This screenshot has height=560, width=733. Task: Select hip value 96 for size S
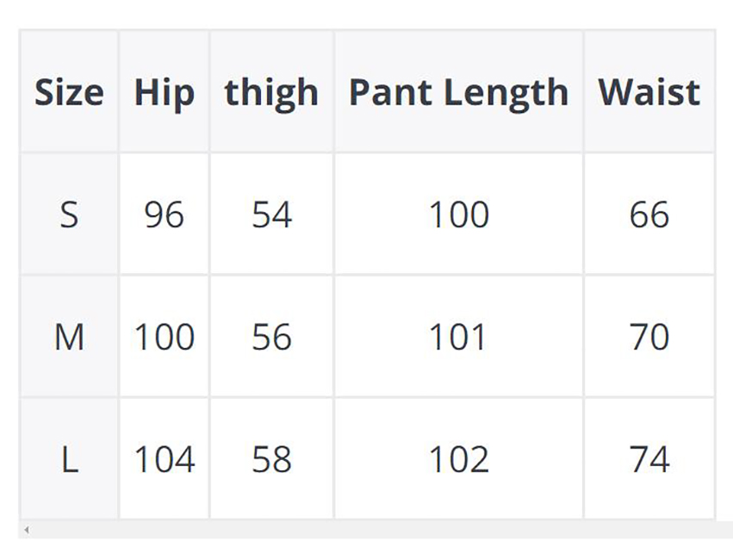164,215
